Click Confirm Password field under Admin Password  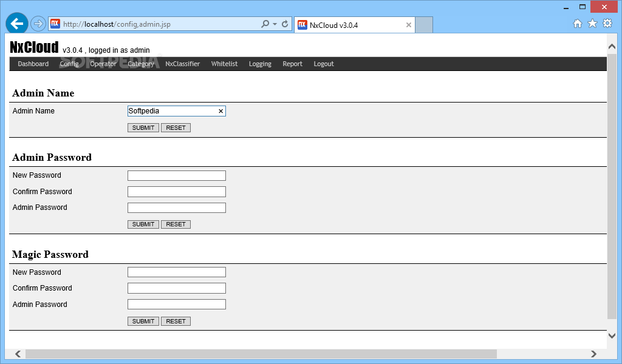177,192
